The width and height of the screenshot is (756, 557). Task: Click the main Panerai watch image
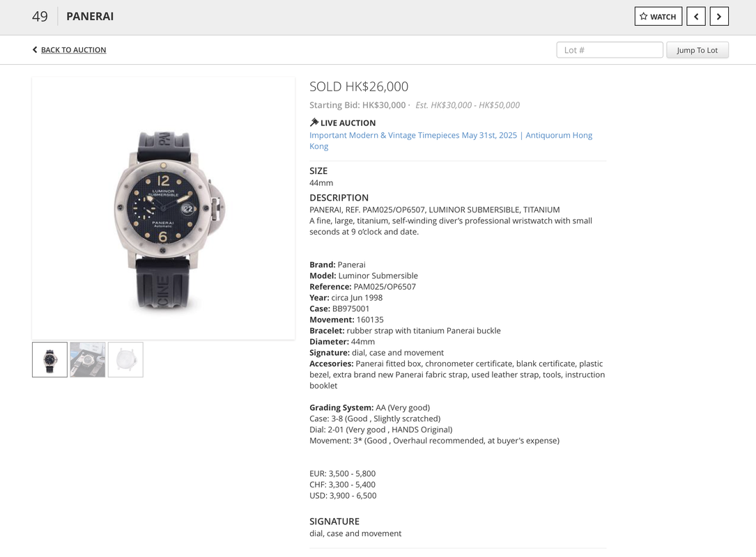click(x=164, y=208)
